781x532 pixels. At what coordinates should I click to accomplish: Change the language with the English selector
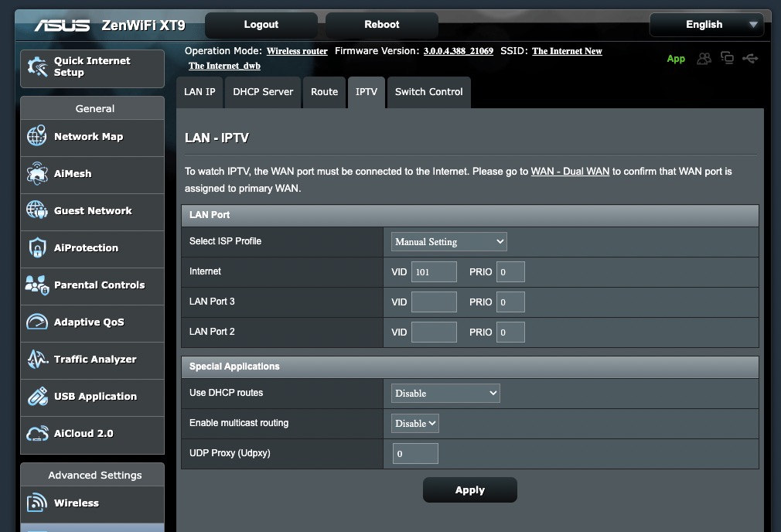tap(706, 24)
